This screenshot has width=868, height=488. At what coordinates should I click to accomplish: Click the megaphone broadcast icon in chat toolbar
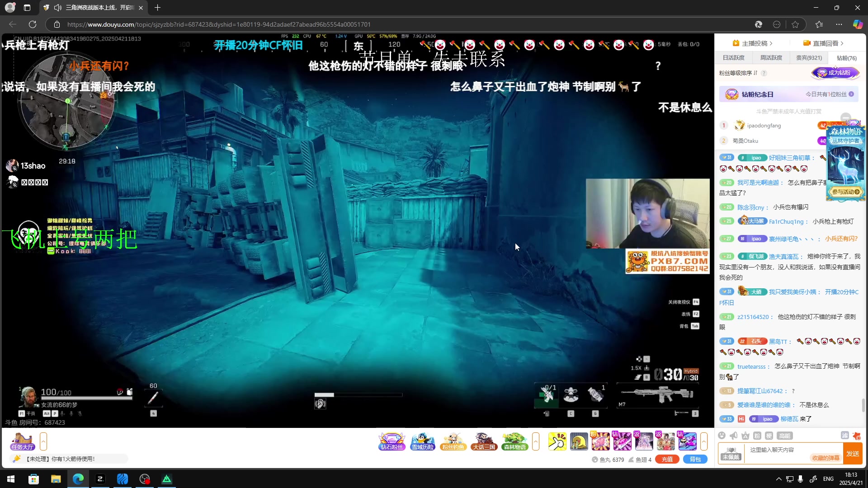coord(734,436)
